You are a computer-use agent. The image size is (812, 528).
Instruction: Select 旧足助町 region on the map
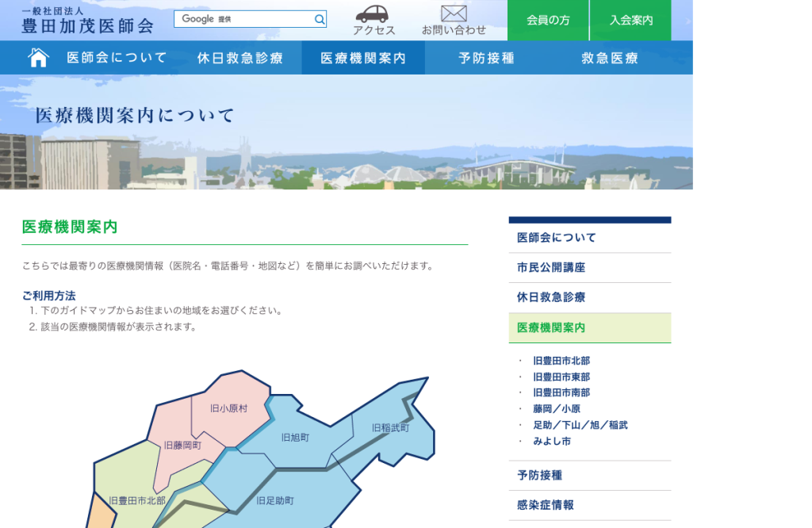[x=275, y=500]
